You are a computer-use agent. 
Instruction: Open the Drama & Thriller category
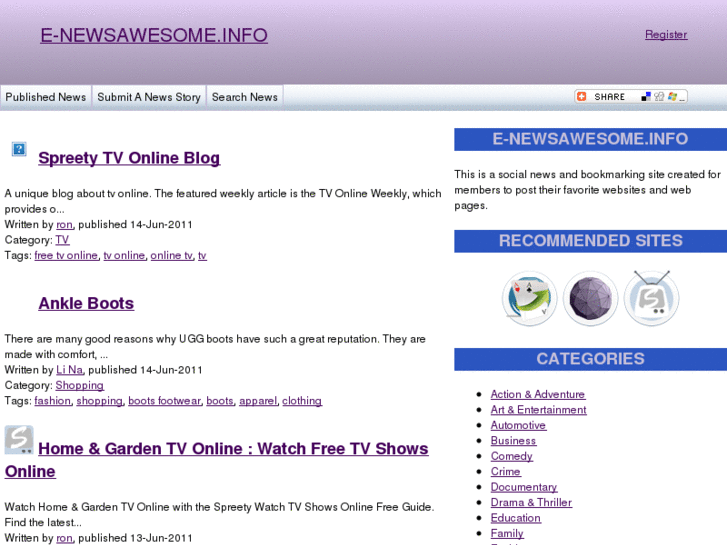[x=531, y=502]
